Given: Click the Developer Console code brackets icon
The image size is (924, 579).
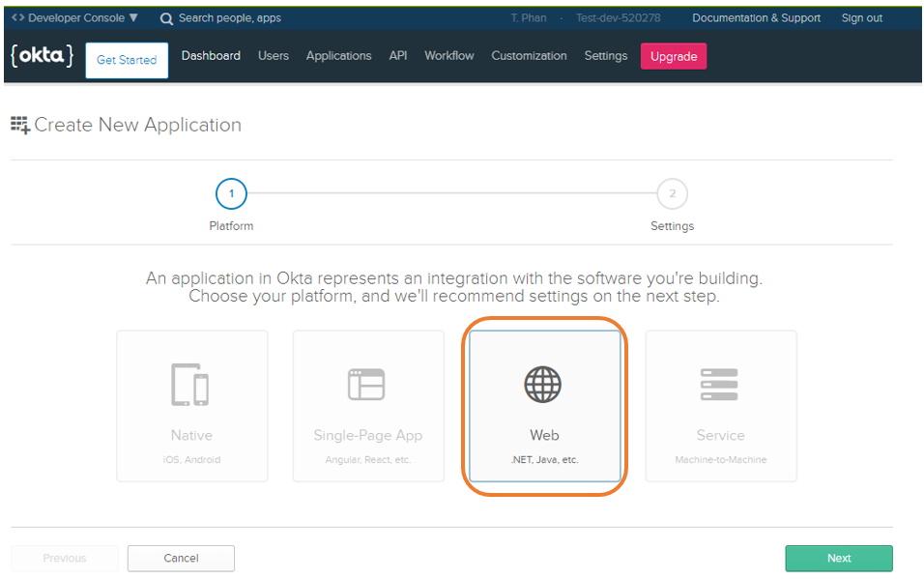Looking at the screenshot, I should [17, 17].
